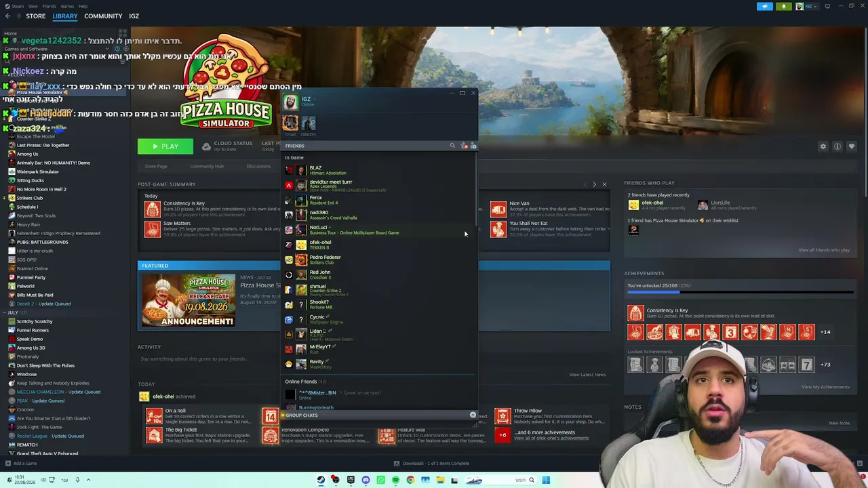The image size is (868, 488).
Task: Open the Pizza House Simulator game settings gear
Action: click(823, 146)
